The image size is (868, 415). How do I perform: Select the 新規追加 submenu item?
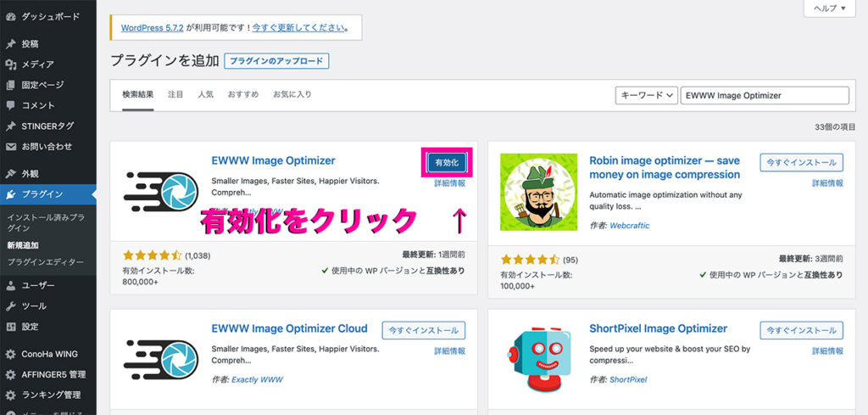(x=23, y=245)
